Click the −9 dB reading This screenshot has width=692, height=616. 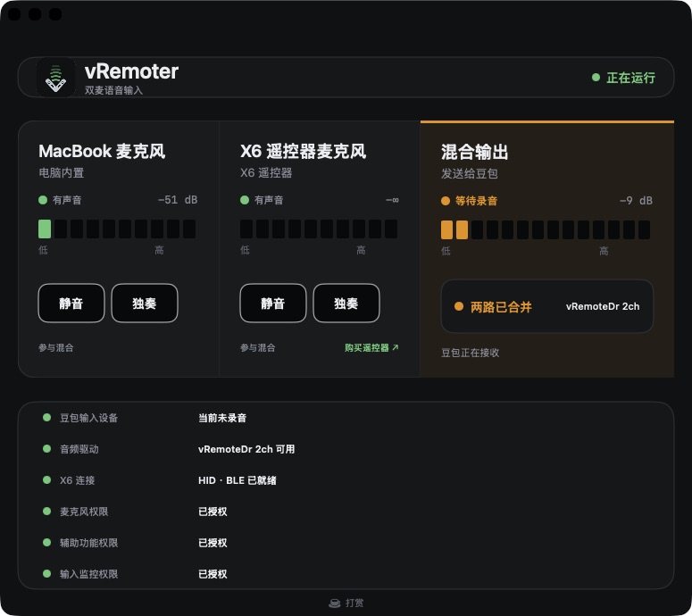pos(636,201)
